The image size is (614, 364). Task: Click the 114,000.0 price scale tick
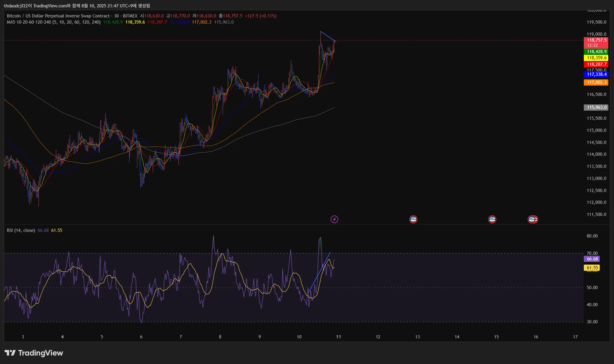pos(596,154)
